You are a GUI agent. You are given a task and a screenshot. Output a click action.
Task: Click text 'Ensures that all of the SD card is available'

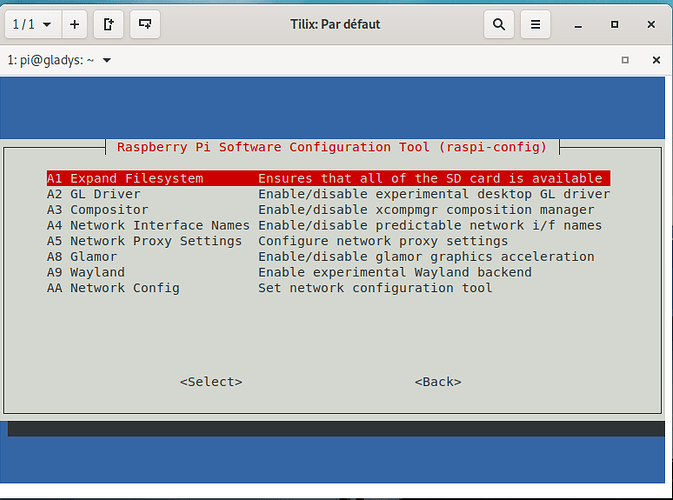point(430,178)
